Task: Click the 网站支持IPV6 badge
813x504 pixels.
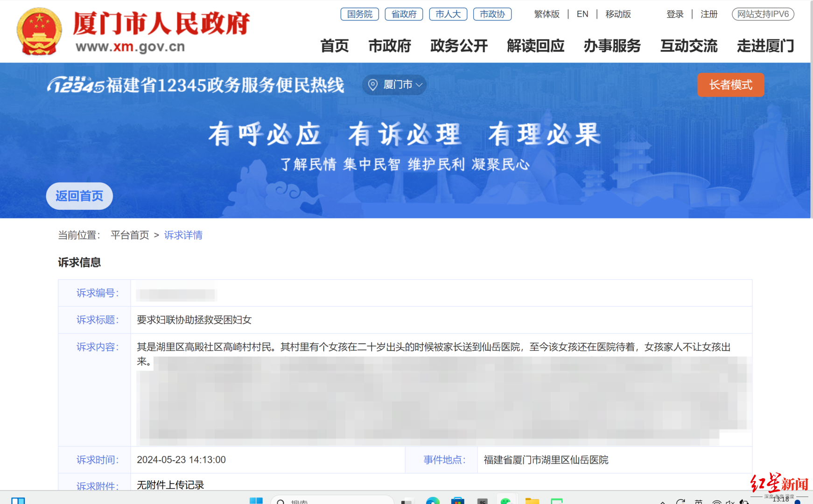Action: point(763,14)
